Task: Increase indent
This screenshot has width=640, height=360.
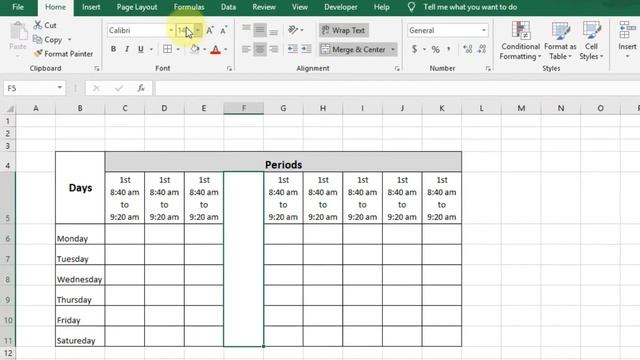Action: click(307, 49)
